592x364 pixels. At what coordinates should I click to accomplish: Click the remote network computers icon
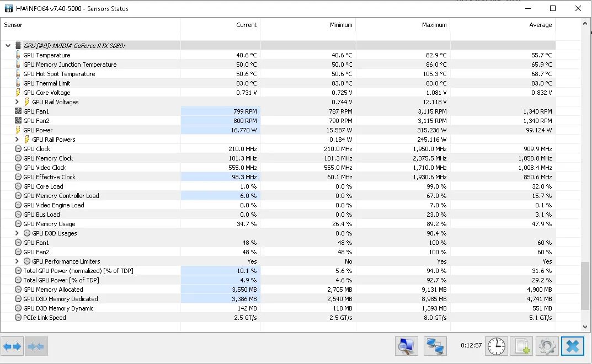pyautogui.click(x=435, y=346)
